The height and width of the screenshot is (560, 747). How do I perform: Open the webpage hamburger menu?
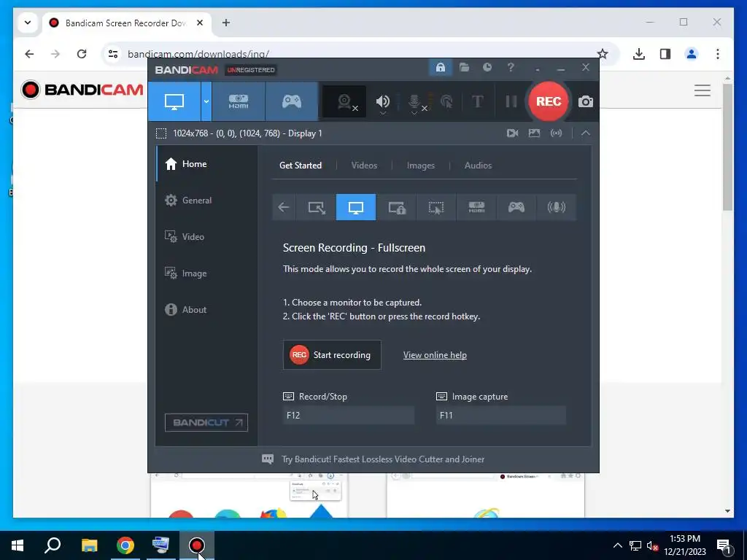pos(703,90)
